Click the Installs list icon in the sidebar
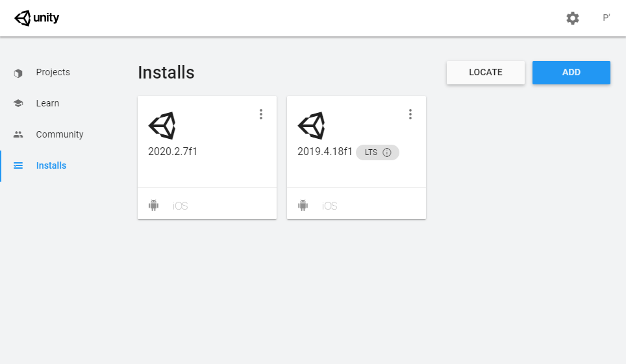This screenshot has height=364, width=626. (x=18, y=165)
